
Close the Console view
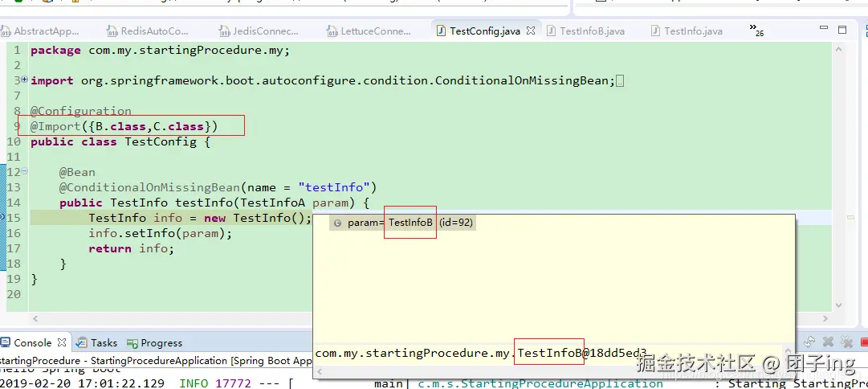[62, 342]
